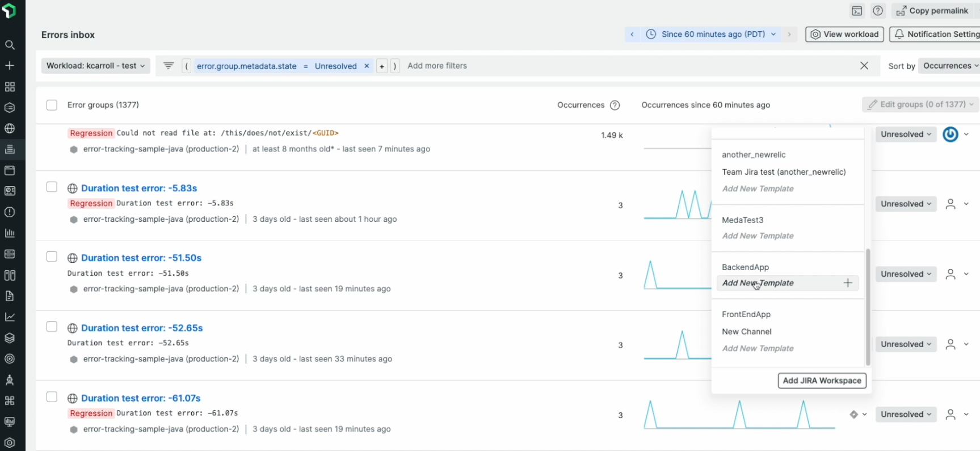
Task: Check the select-all Error groups checkbox
Action: pyautogui.click(x=52, y=105)
